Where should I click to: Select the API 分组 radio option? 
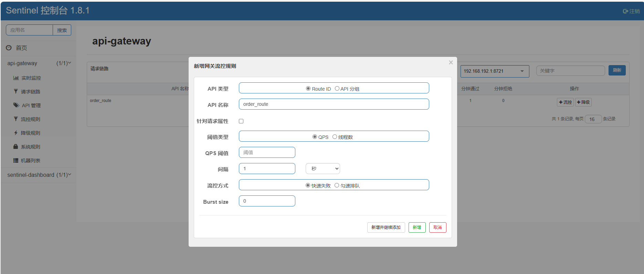click(337, 89)
